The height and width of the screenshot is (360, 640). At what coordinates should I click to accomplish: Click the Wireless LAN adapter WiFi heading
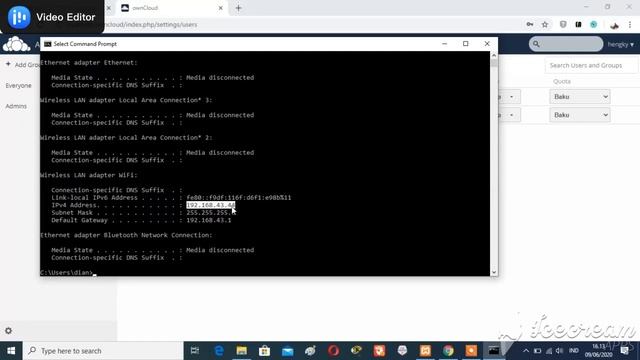[x=89, y=175]
